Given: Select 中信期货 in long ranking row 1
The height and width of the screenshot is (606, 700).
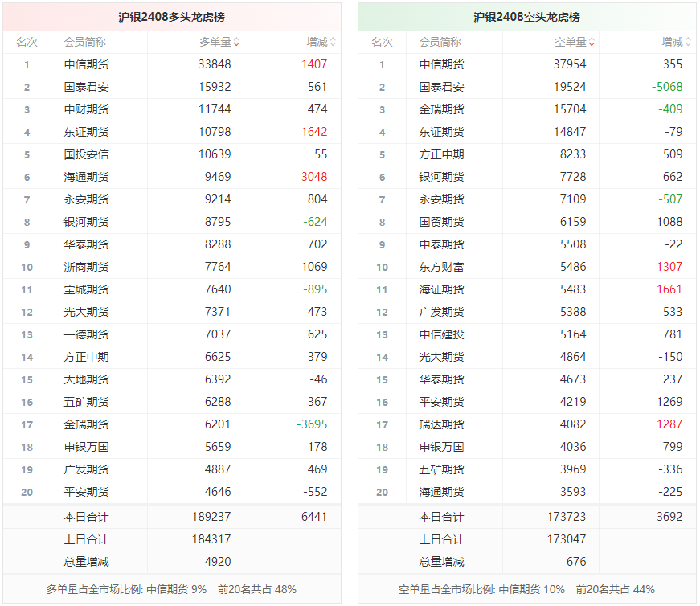Looking at the screenshot, I should click(86, 65).
